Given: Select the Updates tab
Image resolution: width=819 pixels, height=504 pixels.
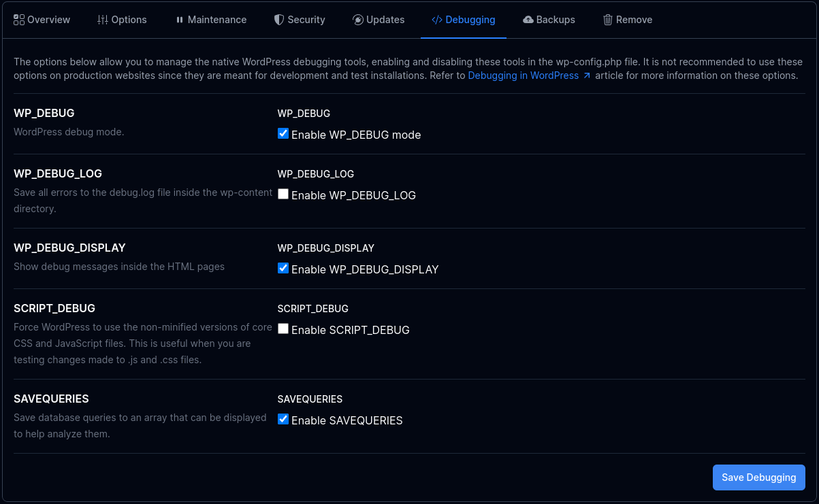Looking at the screenshot, I should [x=379, y=20].
